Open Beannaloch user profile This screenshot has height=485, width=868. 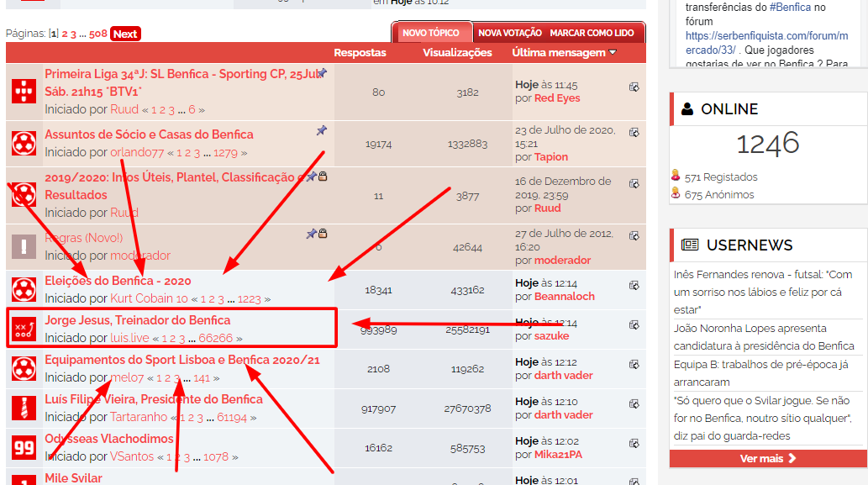pyautogui.click(x=564, y=296)
